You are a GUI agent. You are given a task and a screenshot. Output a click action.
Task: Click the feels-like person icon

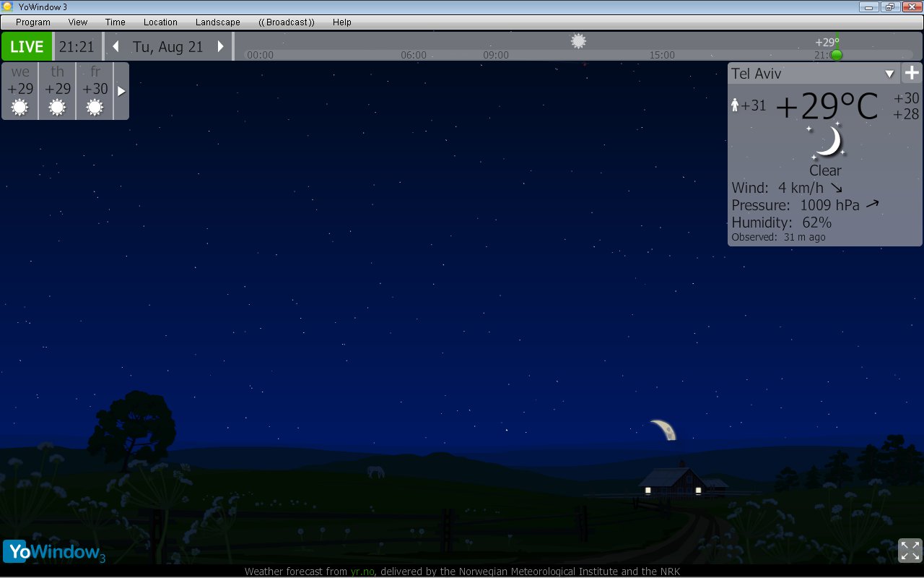point(735,105)
